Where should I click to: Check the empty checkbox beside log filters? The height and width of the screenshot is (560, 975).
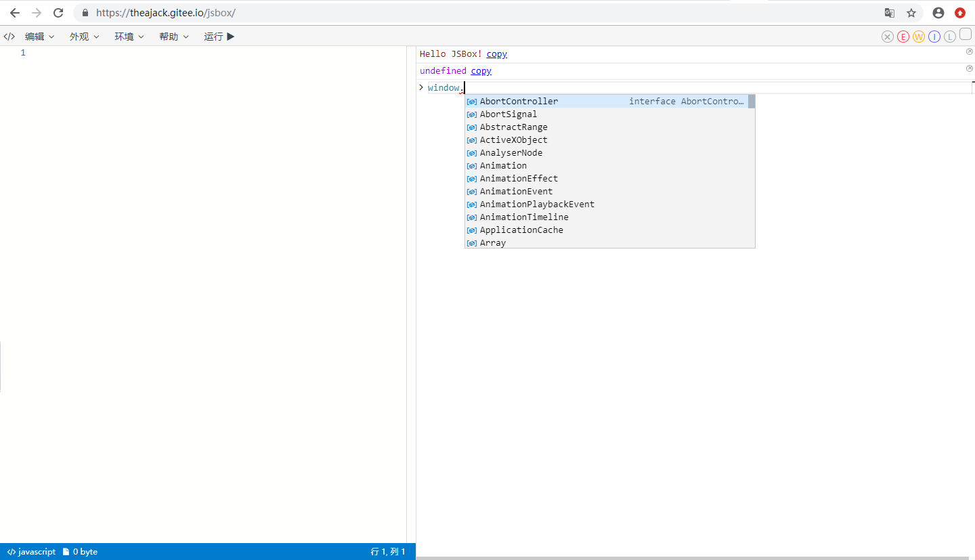966,35
